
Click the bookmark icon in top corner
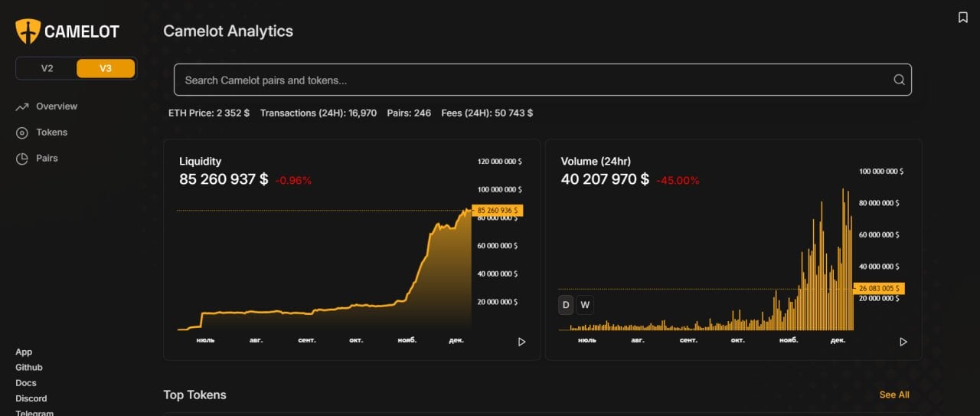963,18
